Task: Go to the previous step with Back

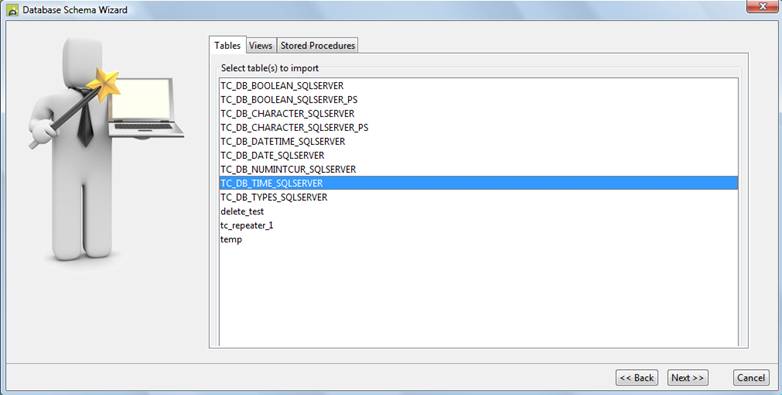Action: (x=637, y=378)
